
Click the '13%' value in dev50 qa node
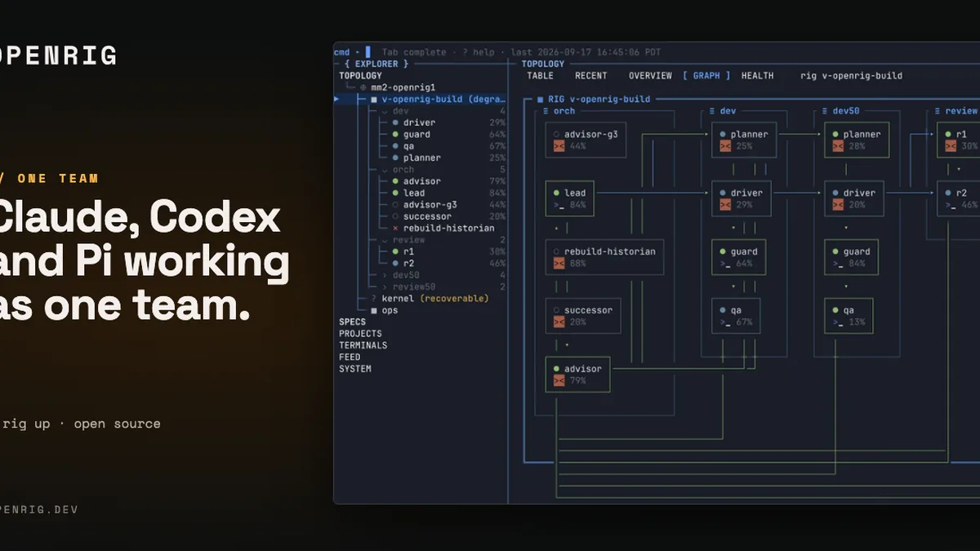click(857, 322)
